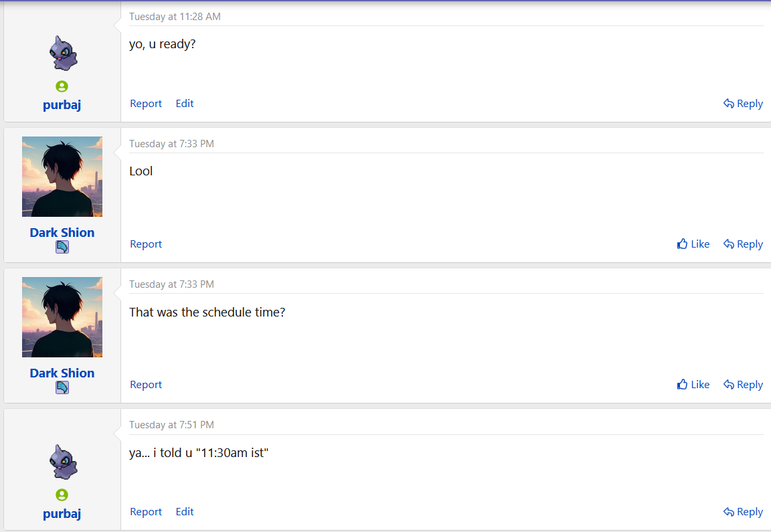Report the "That was the schedule time?" post
Viewport: 771px width, 532px height.
(x=145, y=385)
